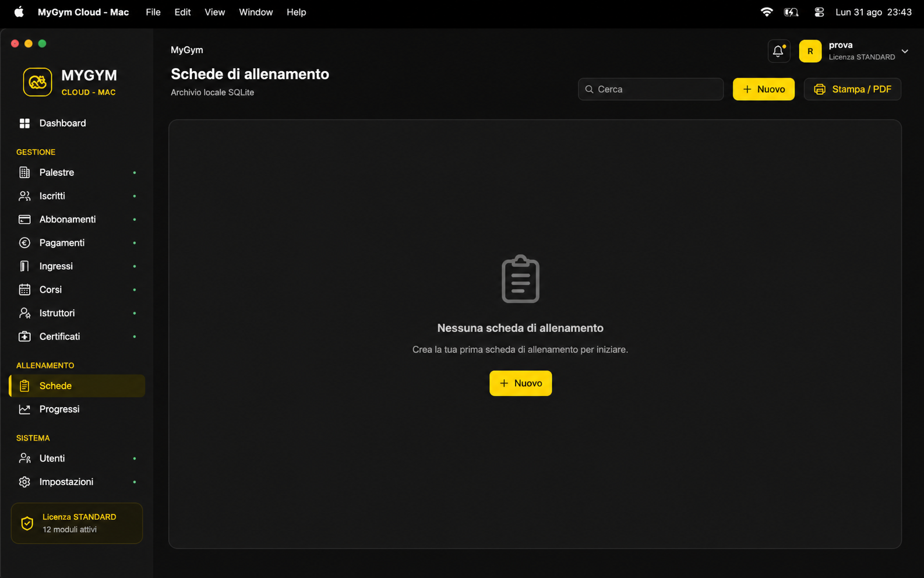Click the Schede clipboard icon in sidebar

click(24, 386)
